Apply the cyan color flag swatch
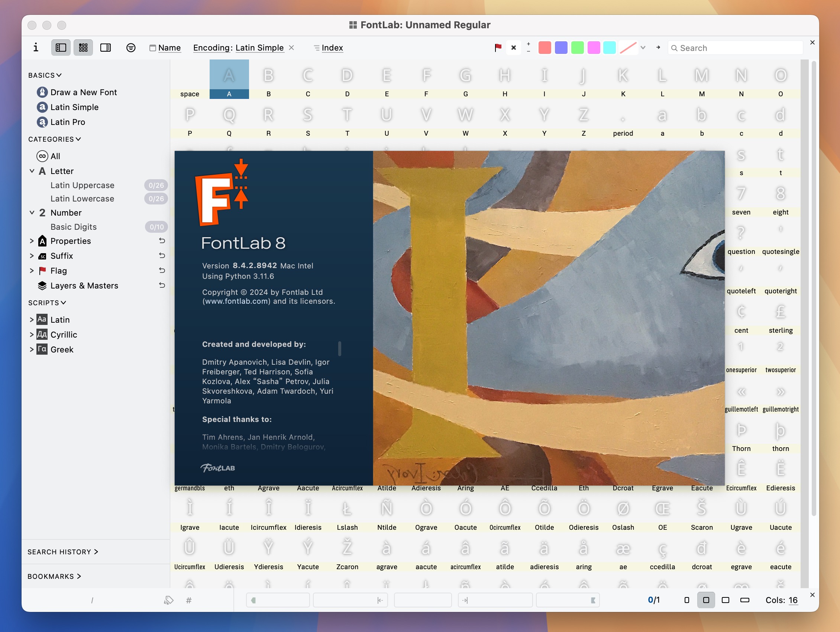This screenshot has height=632, width=840. pyautogui.click(x=610, y=48)
